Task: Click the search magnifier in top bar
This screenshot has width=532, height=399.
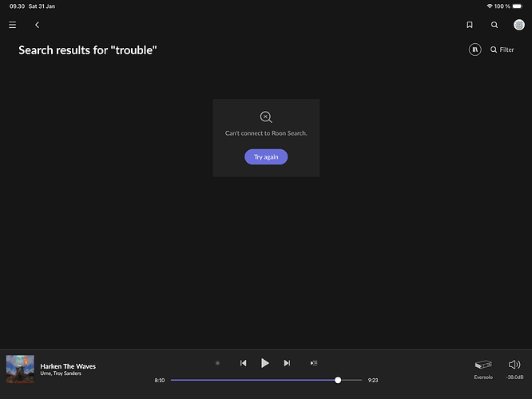Action: point(494,25)
